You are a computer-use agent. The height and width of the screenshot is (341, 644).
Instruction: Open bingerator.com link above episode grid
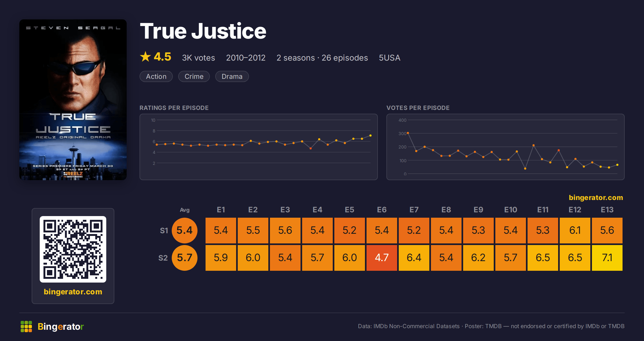pos(596,198)
